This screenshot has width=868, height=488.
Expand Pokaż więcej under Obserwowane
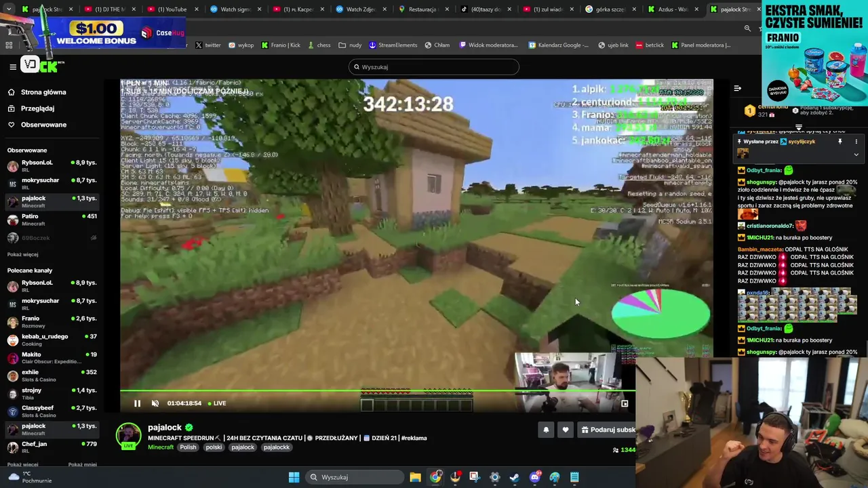(x=22, y=254)
